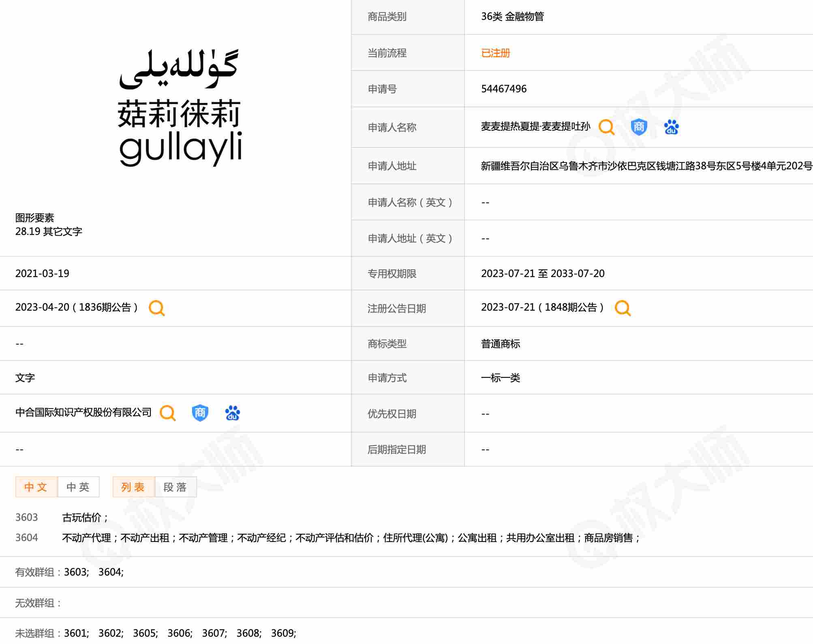Select the 段落 paragraph view toggle

coord(175,487)
